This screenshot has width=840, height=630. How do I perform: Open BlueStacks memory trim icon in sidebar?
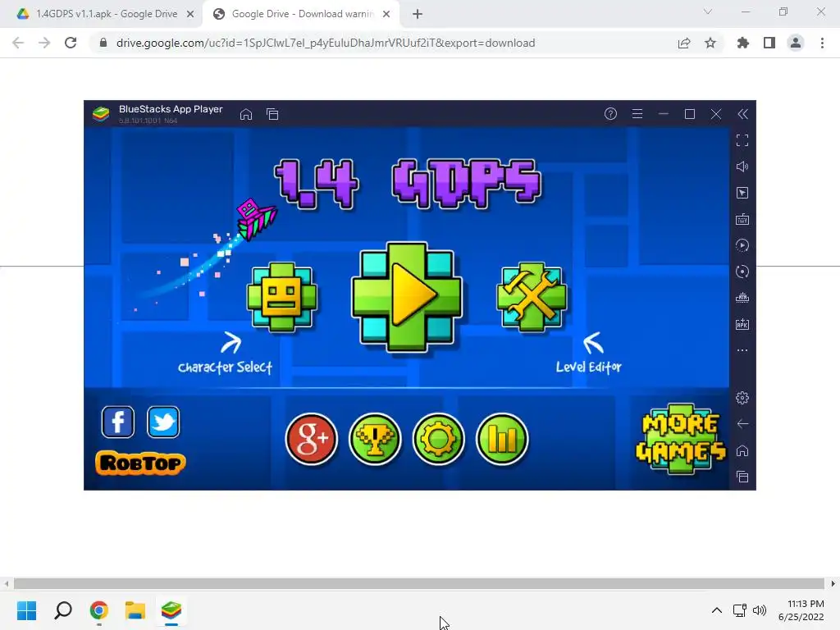click(x=742, y=298)
